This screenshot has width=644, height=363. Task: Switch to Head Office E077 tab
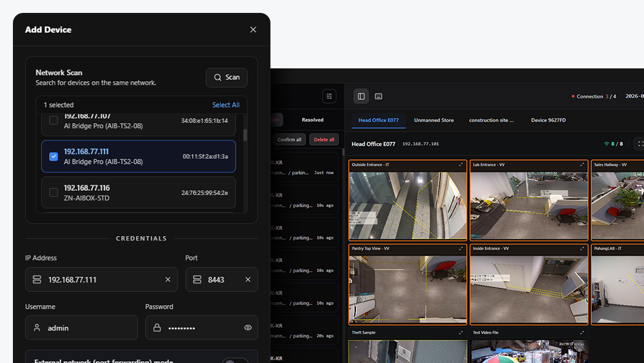click(x=379, y=121)
